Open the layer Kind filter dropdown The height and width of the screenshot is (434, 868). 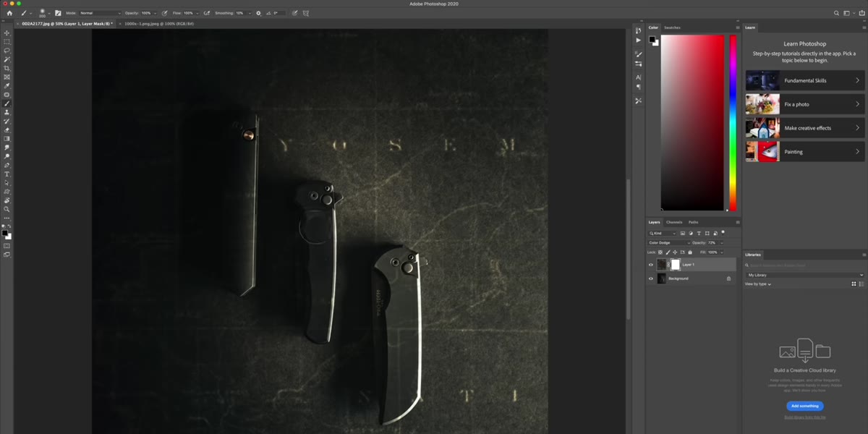(663, 234)
